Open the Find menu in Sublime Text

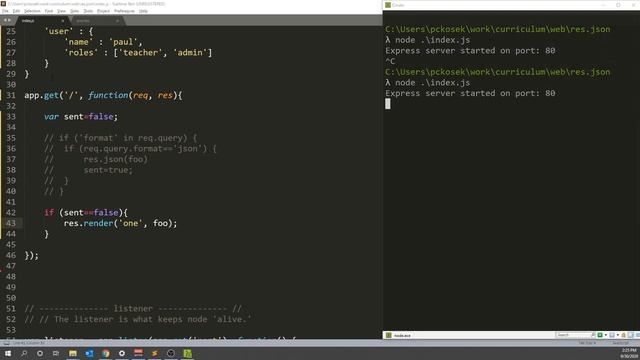(x=49, y=11)
